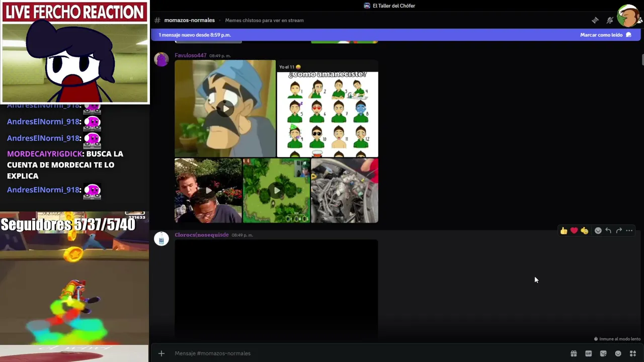The image size is (644, 362).
Task: Open the gift Nitro button
Action: (x=574, y=353)
